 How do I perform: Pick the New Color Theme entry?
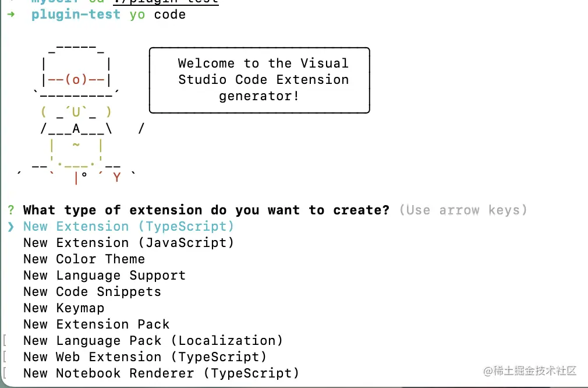[x=84, y=259]
